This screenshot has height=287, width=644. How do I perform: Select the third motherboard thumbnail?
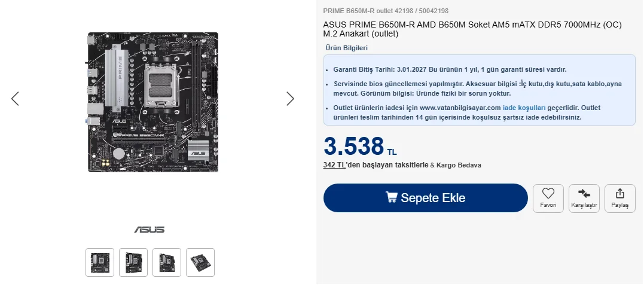tap(167, 262)
